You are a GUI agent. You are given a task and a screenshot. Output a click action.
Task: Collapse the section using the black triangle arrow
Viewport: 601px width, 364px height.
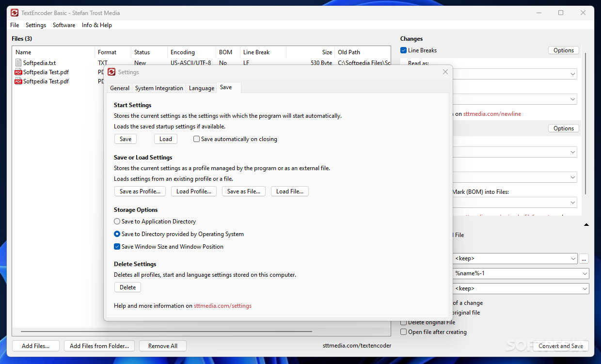pos(586,225)
